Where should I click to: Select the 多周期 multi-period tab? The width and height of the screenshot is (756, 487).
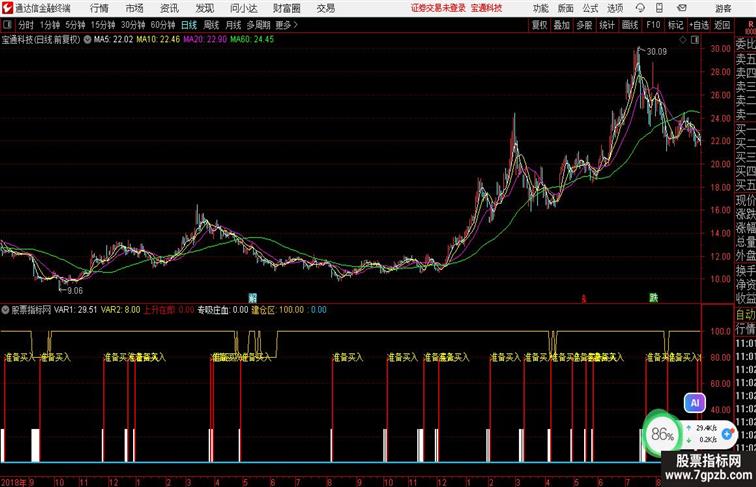click(258, 25)
